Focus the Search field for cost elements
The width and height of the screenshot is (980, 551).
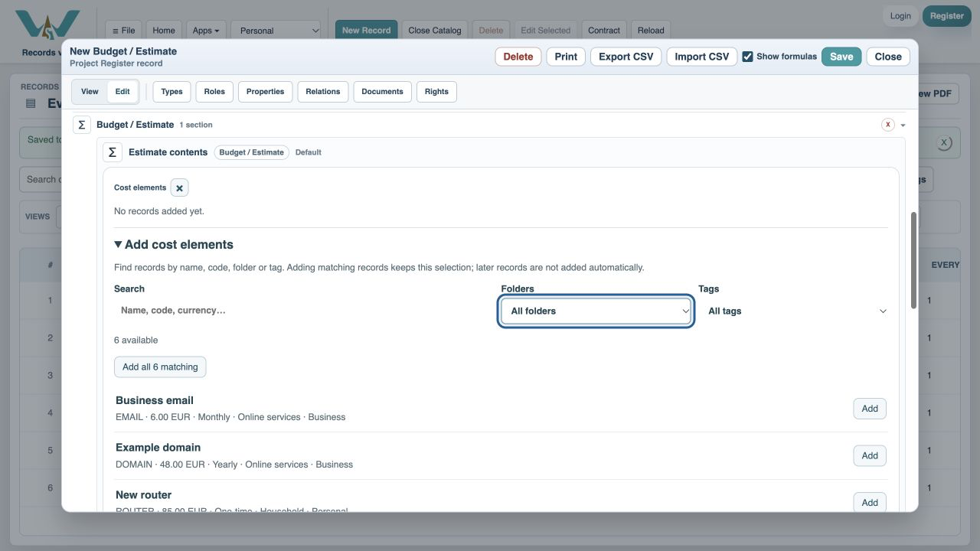(304, 311)
